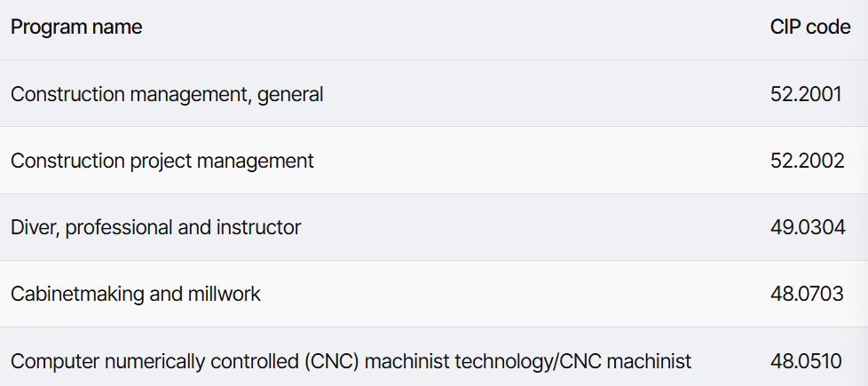
Task: Select Diver, professional and instructor program
Action: pos(155,228)
